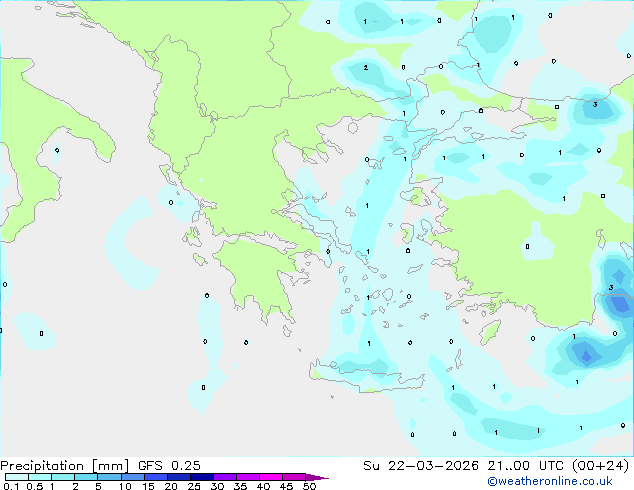Select the 'Precipitation [mm]' title text
The width and height of the screenshot is (634, 490).
pyautogui.click(x=65, y=466)
